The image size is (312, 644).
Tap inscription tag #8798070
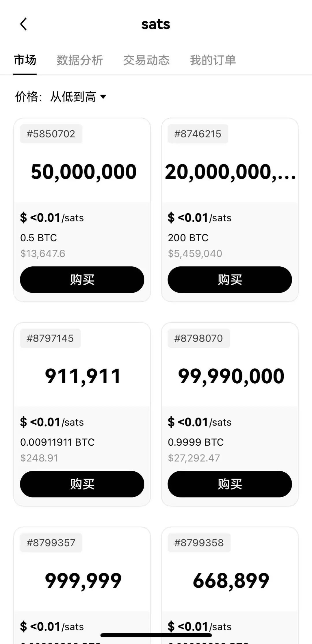click(199, 338)
